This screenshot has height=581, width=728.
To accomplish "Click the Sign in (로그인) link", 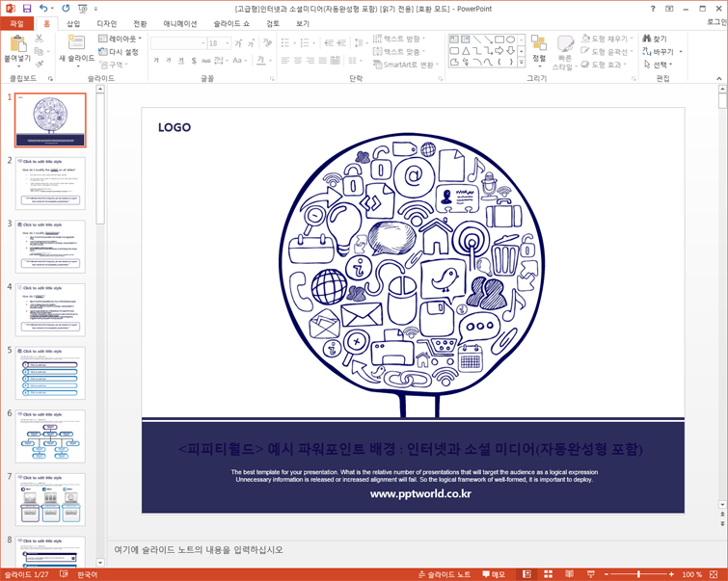I will tap(716, 22).
